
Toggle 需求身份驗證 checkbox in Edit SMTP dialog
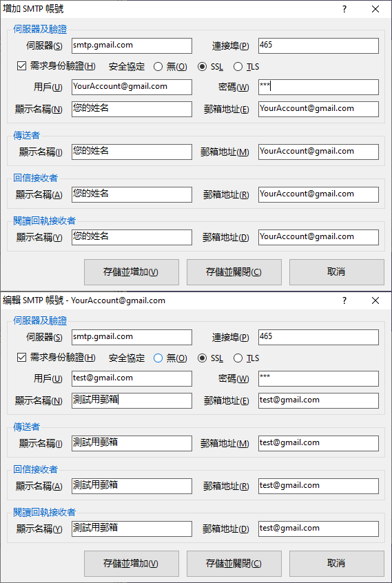pyautogui.click(x=22, y=358)
